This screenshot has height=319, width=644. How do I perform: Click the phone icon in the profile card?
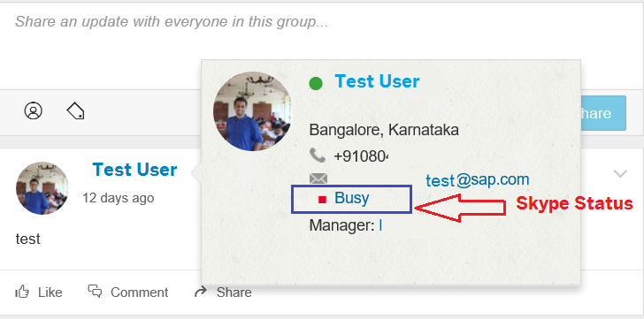point(317,156)
